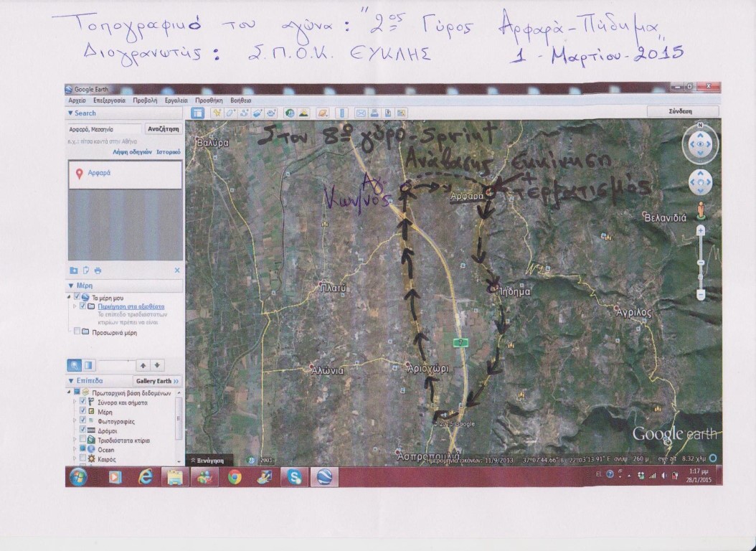Click the Αναζήτηση search button
The height and width of the screenshot is (551, 756).
tap(164, 129)
